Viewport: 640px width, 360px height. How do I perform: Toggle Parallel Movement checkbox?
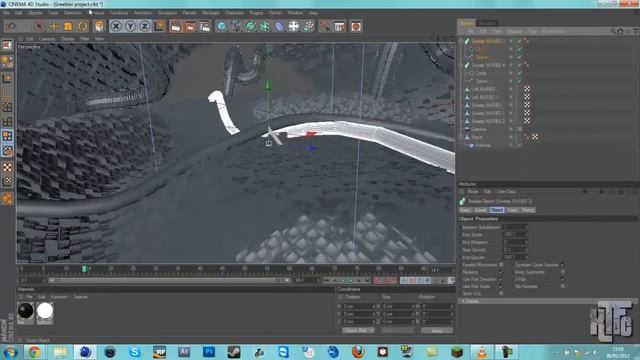pyautogui.click(x=501, y=265)
